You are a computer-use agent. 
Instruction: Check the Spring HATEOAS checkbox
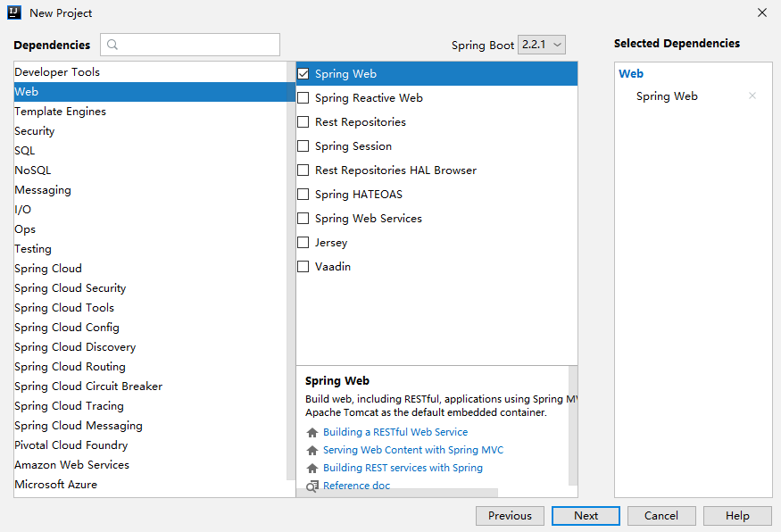(303, 195)
